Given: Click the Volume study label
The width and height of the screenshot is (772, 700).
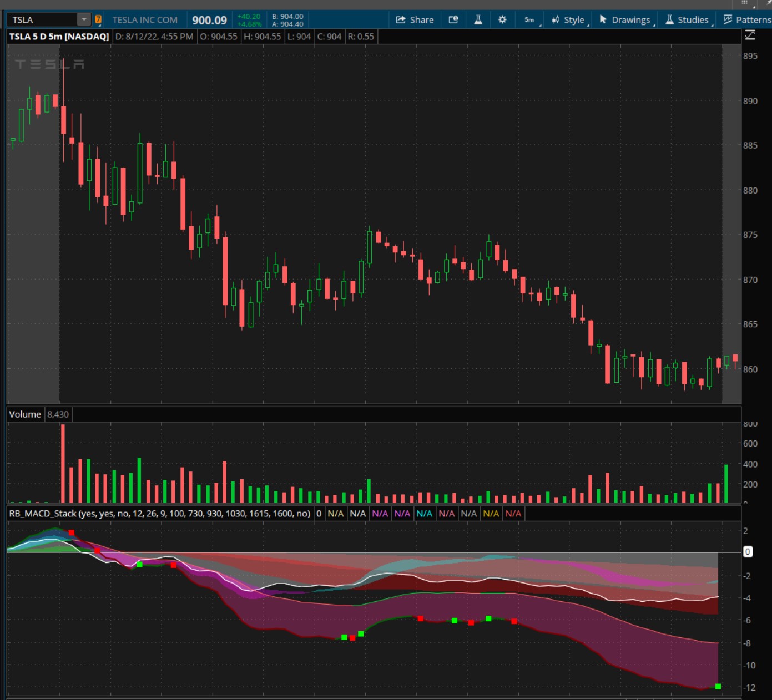Looking at the screenshot, I should [x=25, y=414].
